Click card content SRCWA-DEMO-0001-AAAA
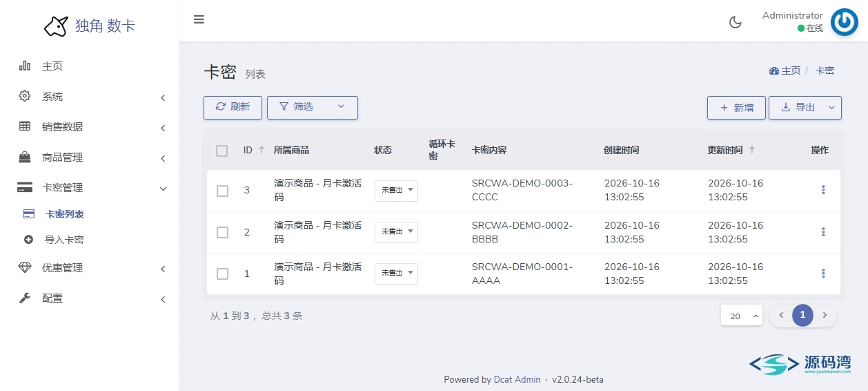 pyautogui.click(x=522, y=274)
